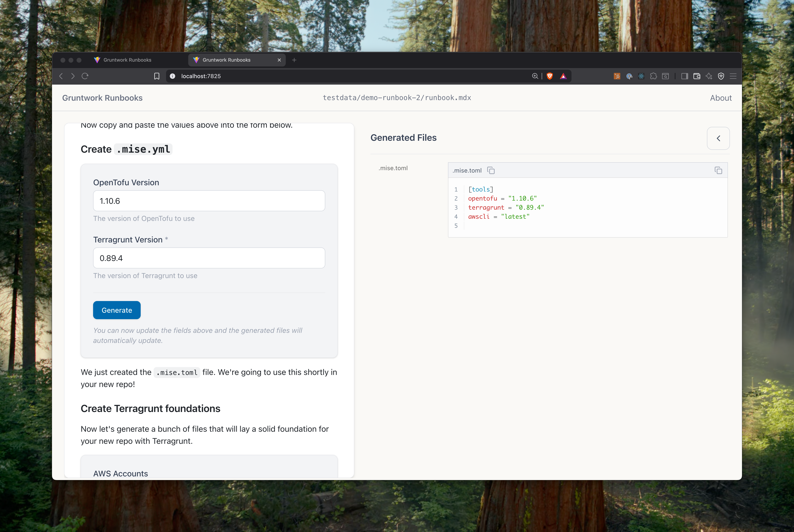Viewport: 794px width, 532px height.
Task: Select .mise.toml in the file list
Action: tap(393, 168)
